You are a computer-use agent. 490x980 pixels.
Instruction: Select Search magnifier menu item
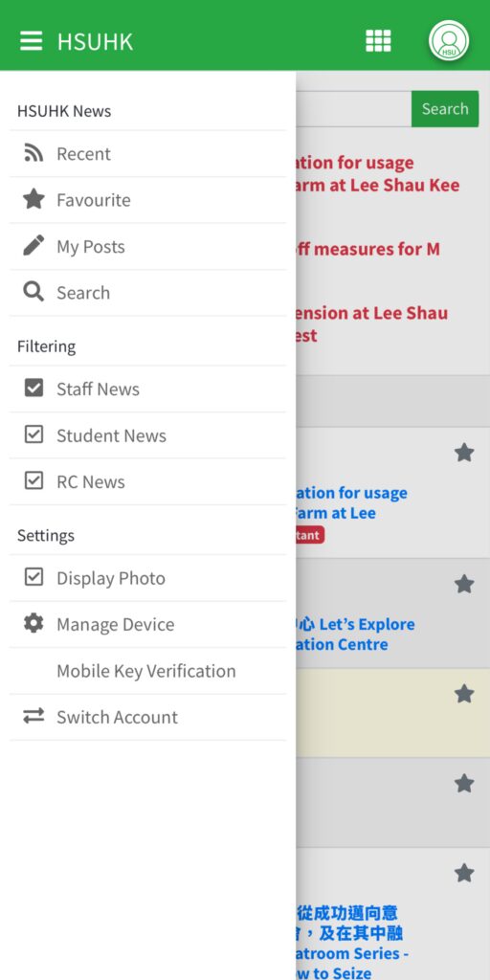coord(148,293)
